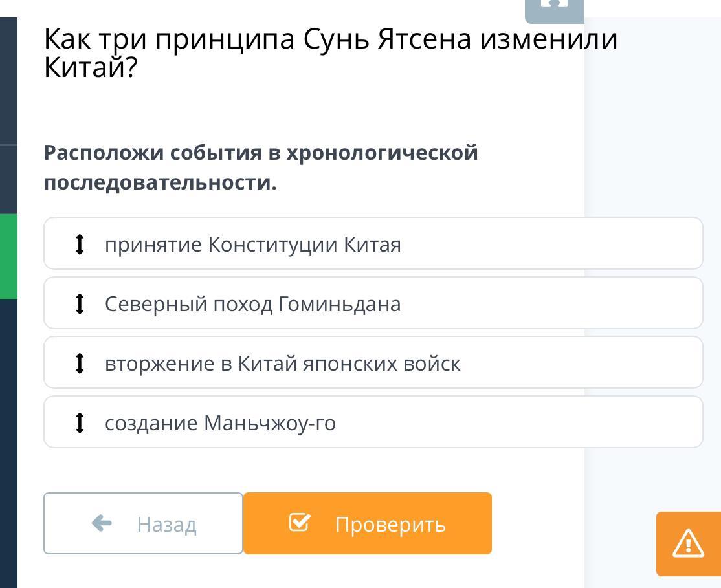Image resolution: width=721 pixels, height=588 pixels.
Task: Select the 'Северный поход Гоминьдана' answer text
Action: pyautogui.click(x=253, y=304)
